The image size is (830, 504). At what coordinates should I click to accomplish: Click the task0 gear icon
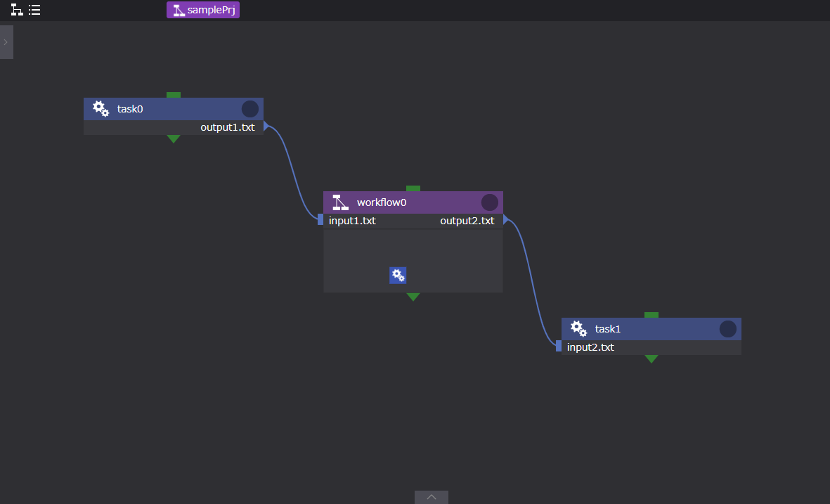(x=100, y=109)
